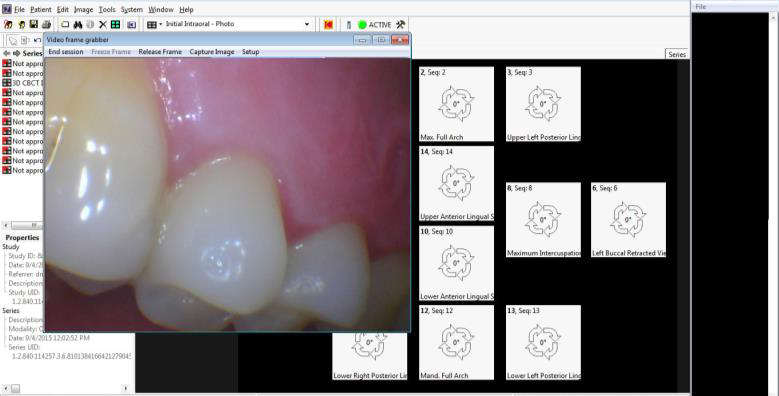Click the orange camera capture icon
The image size is (779, 396).
pyautogui.click(x=328, y=24)
